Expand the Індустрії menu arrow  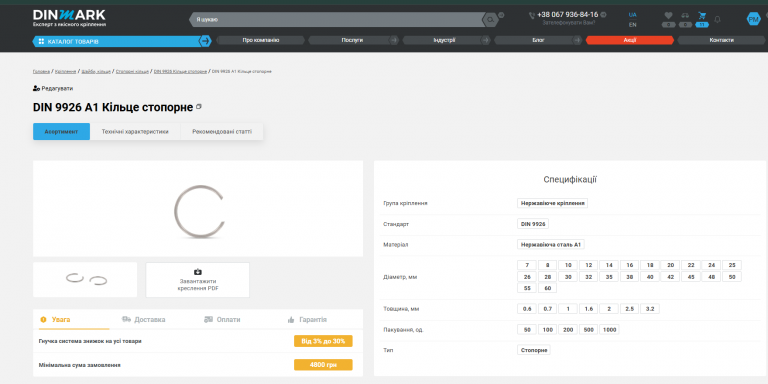(486, 40)
